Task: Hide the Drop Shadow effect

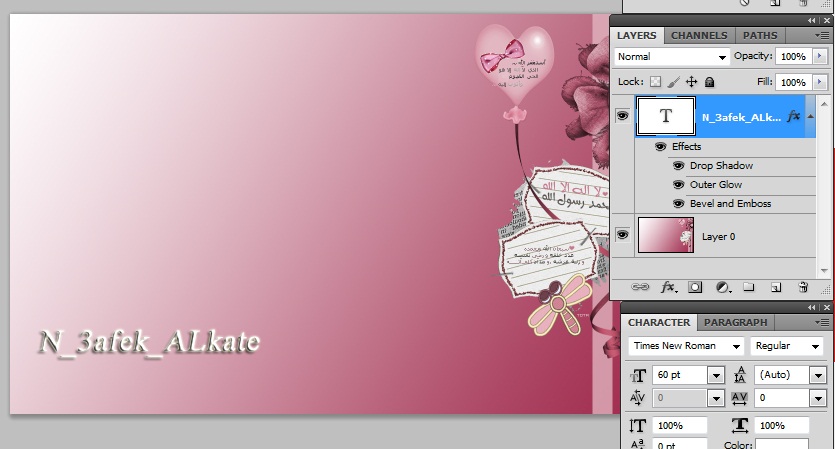Action: tap(678, 166)
